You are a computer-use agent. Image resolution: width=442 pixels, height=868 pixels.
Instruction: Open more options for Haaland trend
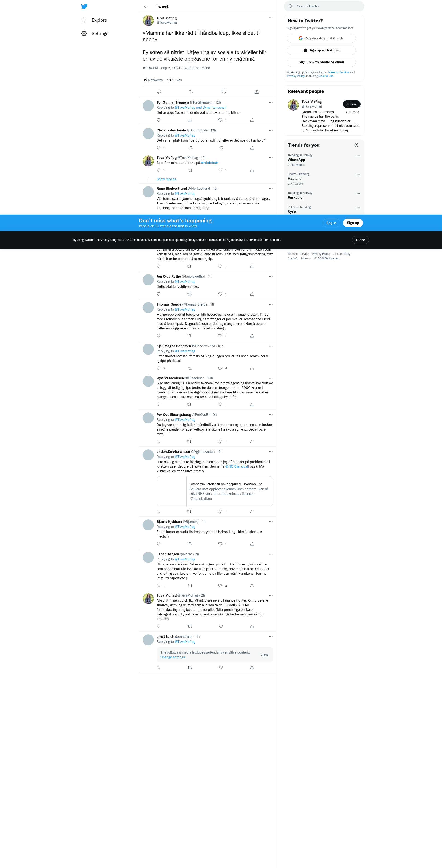point(358,175)
